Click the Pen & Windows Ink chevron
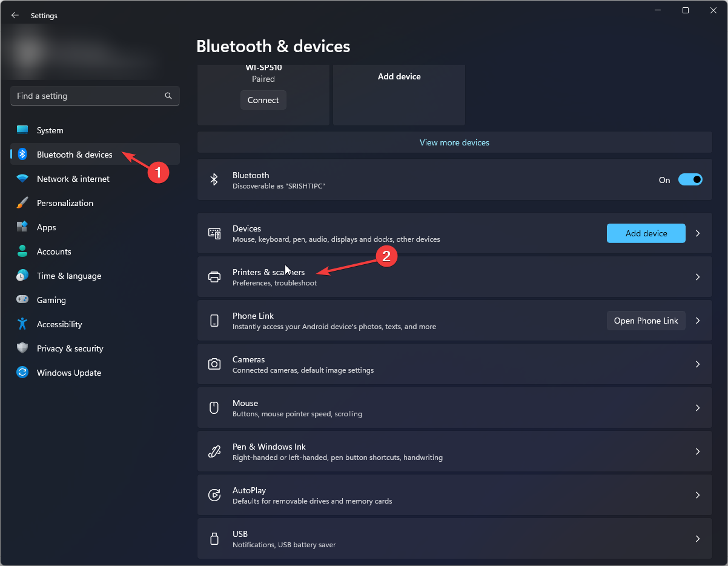728x566 pixels. (698, 451)
